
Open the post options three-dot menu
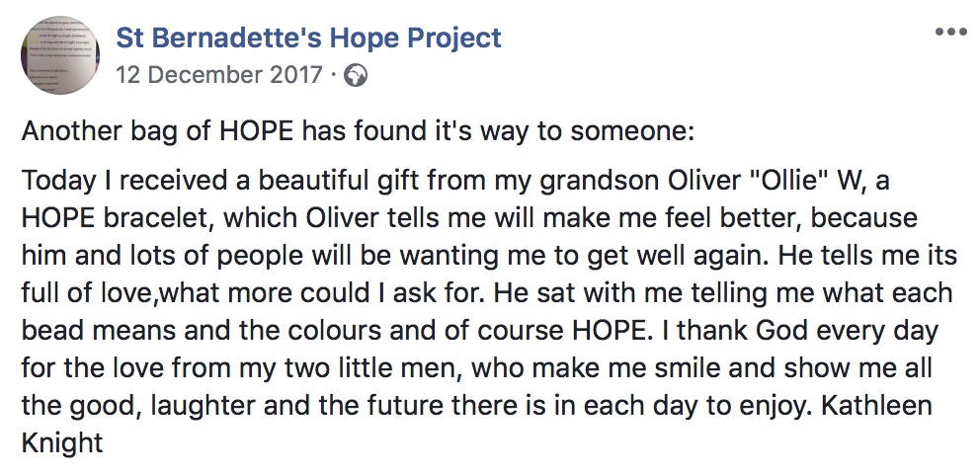tap(950, 32)
